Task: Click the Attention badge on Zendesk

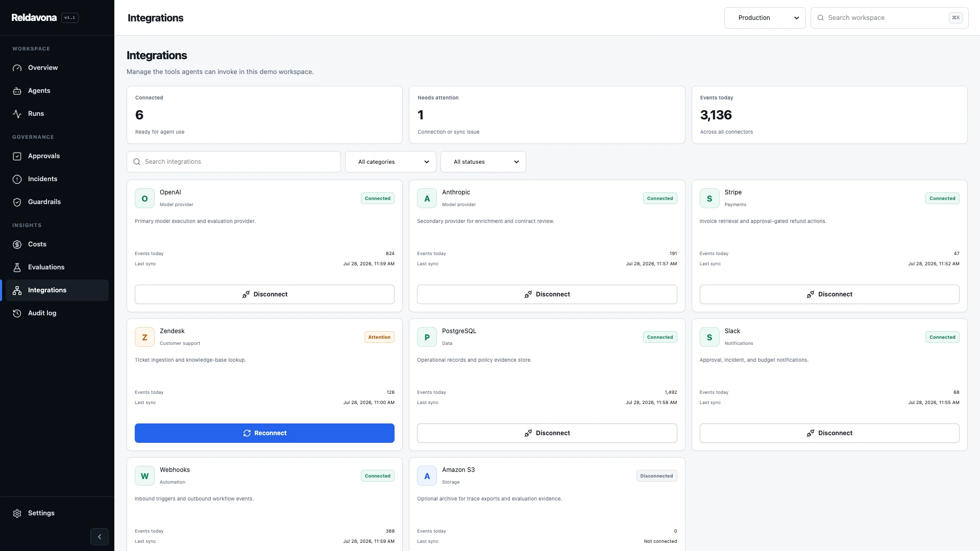Action: [379, 337]
